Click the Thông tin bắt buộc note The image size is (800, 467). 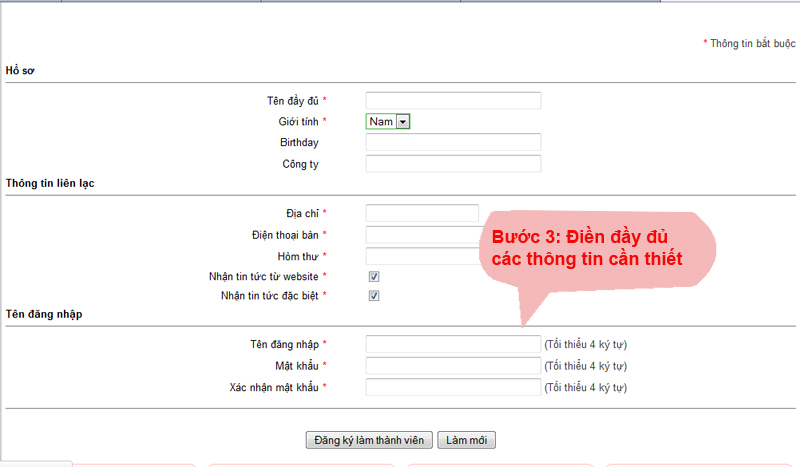click(749, 43)
